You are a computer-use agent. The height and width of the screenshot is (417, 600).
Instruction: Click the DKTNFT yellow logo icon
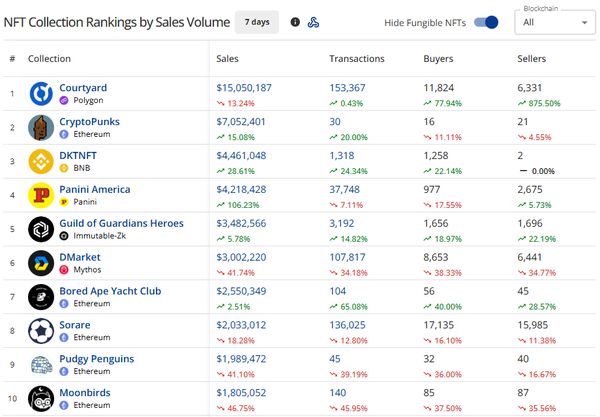click(x=41, y=162)
